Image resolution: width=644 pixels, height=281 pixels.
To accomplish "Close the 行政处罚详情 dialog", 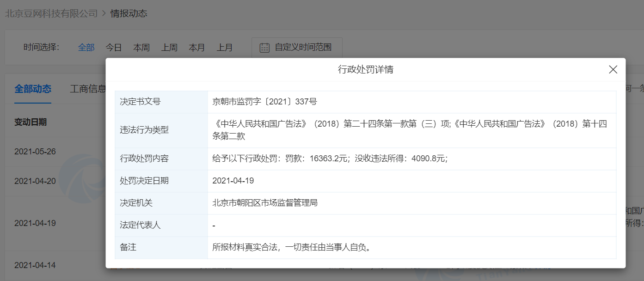I will [613, 70].
